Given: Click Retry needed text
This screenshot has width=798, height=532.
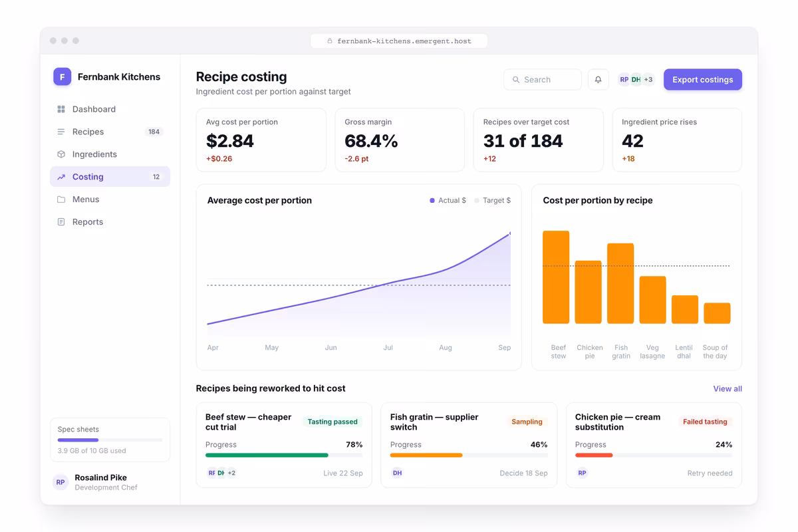Looking at the screenshot, I should (710, 473).
